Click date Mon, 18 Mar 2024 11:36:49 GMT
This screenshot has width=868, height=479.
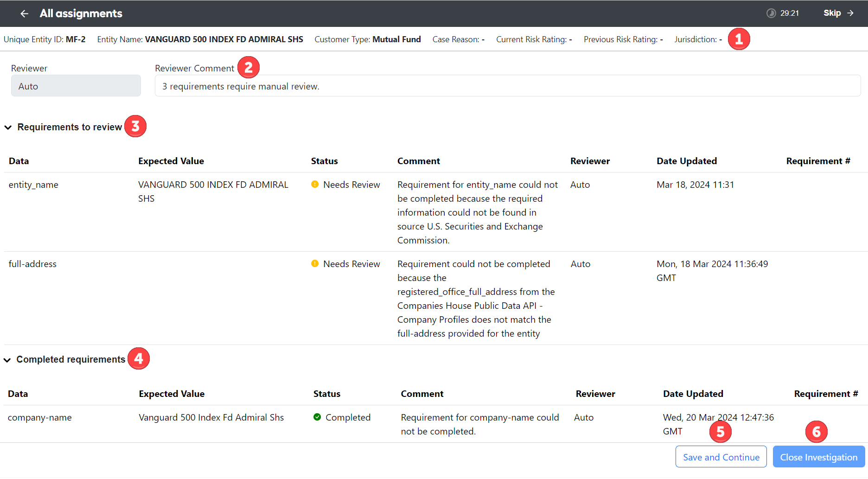tap(712, 271)
